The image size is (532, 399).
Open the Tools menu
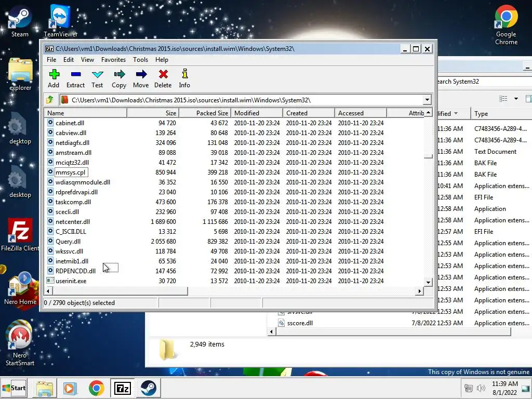pyautogui.click(x=140, y=60)
